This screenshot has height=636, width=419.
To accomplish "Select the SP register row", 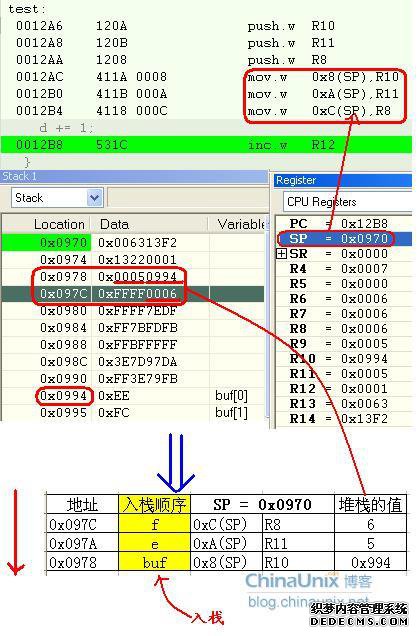I will [344, 238].
